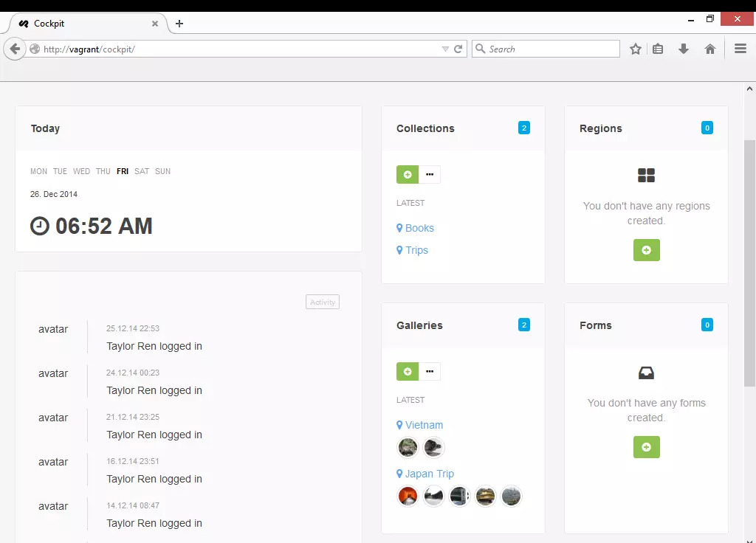
Task: Create a region using the plus icon
Action: [x=646, y=250]
